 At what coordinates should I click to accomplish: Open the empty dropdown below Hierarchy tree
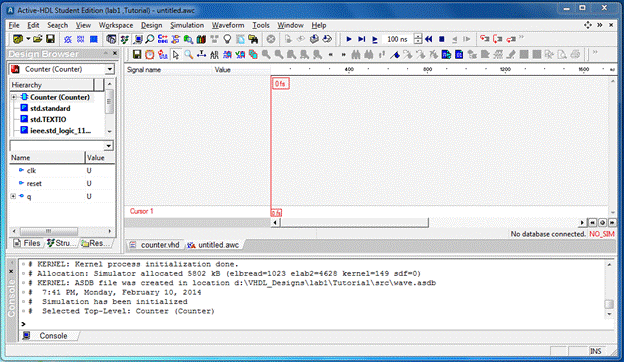click(109, 146)
